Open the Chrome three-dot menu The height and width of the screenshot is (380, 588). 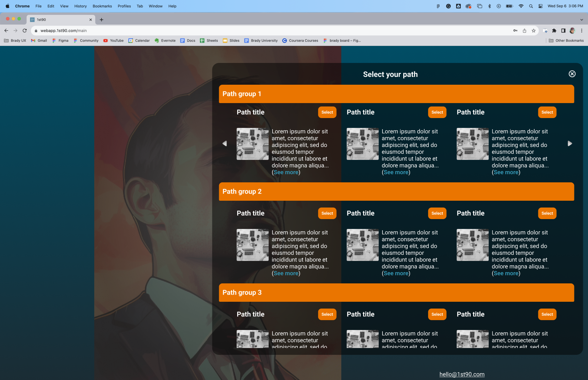[582, 31]
